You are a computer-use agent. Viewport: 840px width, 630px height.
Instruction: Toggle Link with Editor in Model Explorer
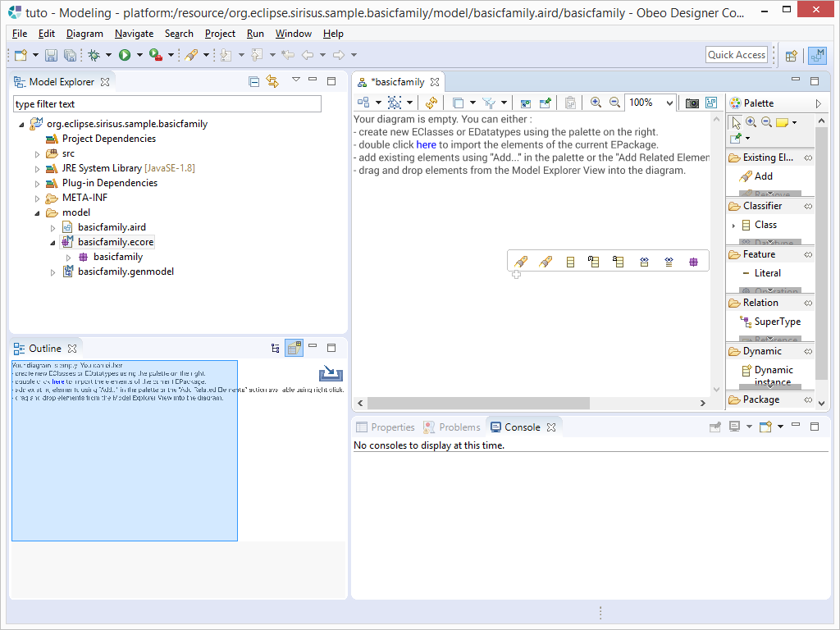click(x=272, y=81)
